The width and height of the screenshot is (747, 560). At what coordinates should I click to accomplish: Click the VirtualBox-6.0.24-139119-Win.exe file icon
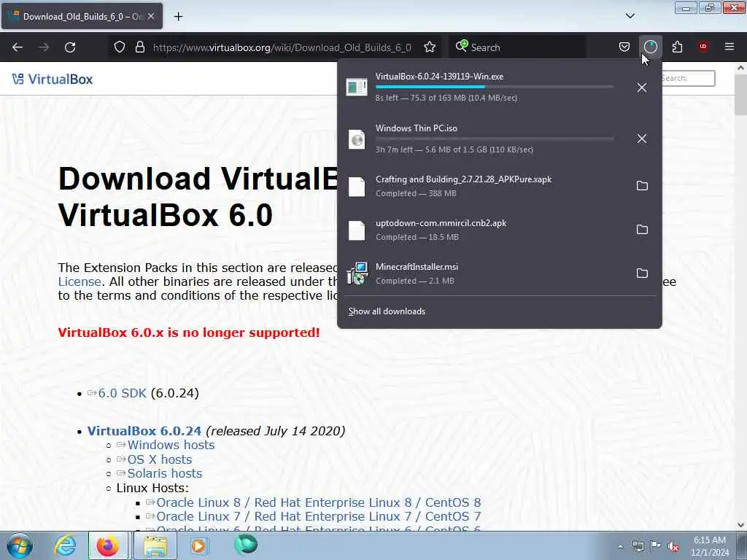point(356,87)
